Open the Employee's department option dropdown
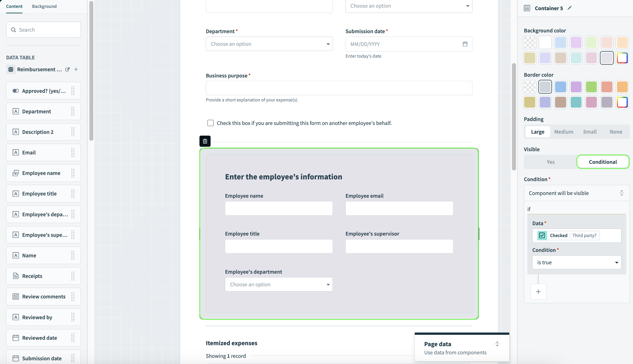633x364 pixels. pyautogui.click(x=278, y=284)
